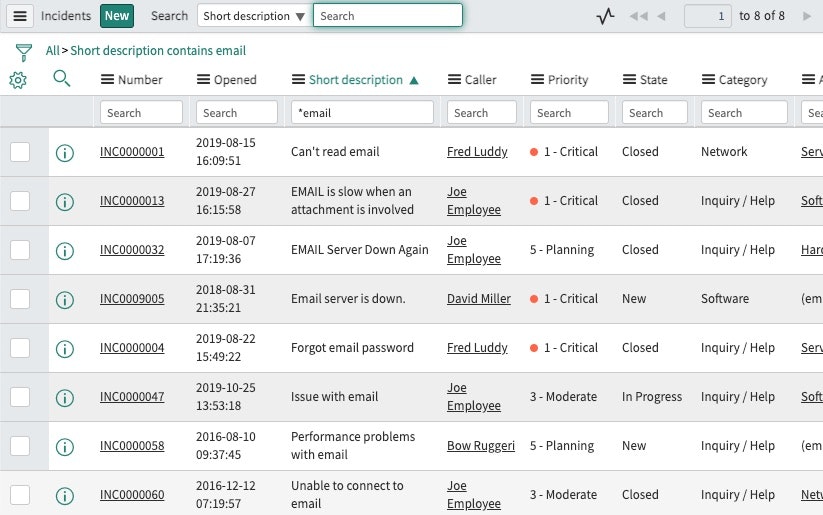Select checkbox for INC0000047
Image resolution: width=823 pixels, height=515 pixels.
(x=20, y=397)
